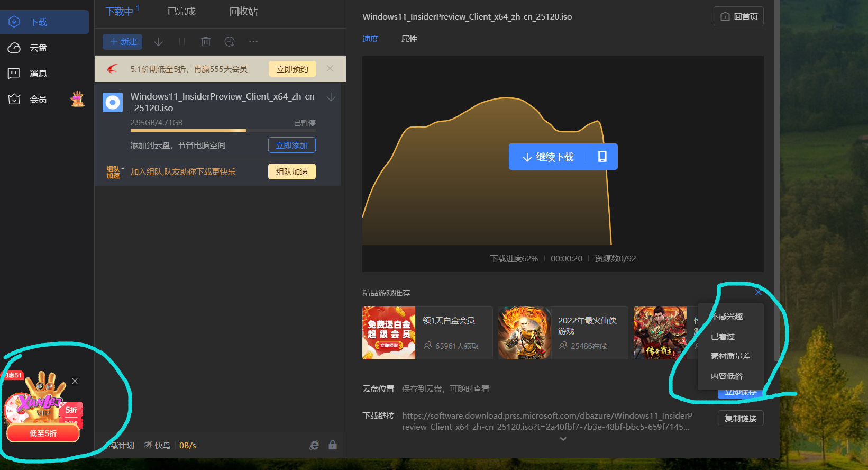The image size is (868, 470).
Task: Click the detail panel vertical scrollbar
Action: pos(776,180)
